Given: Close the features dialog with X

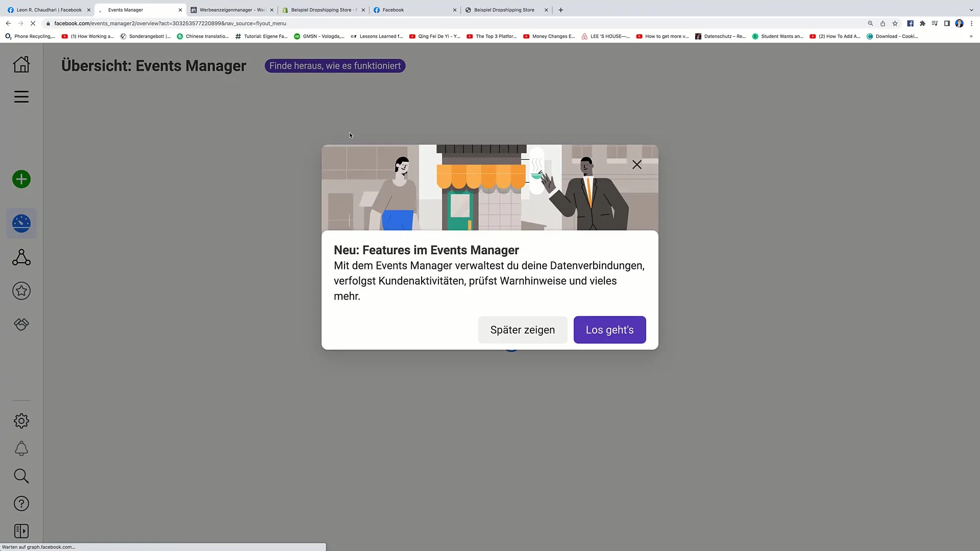Looking at the screenshot, I should 637,165.
